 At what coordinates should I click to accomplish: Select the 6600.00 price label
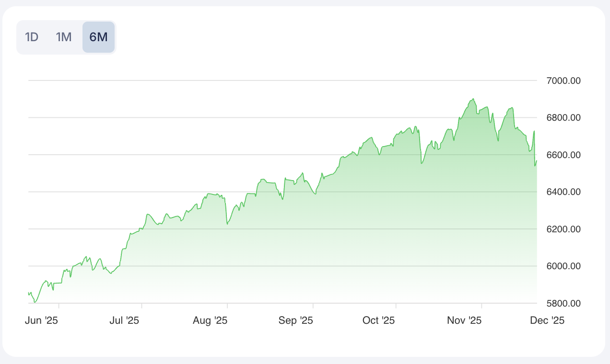click(563, 155)
